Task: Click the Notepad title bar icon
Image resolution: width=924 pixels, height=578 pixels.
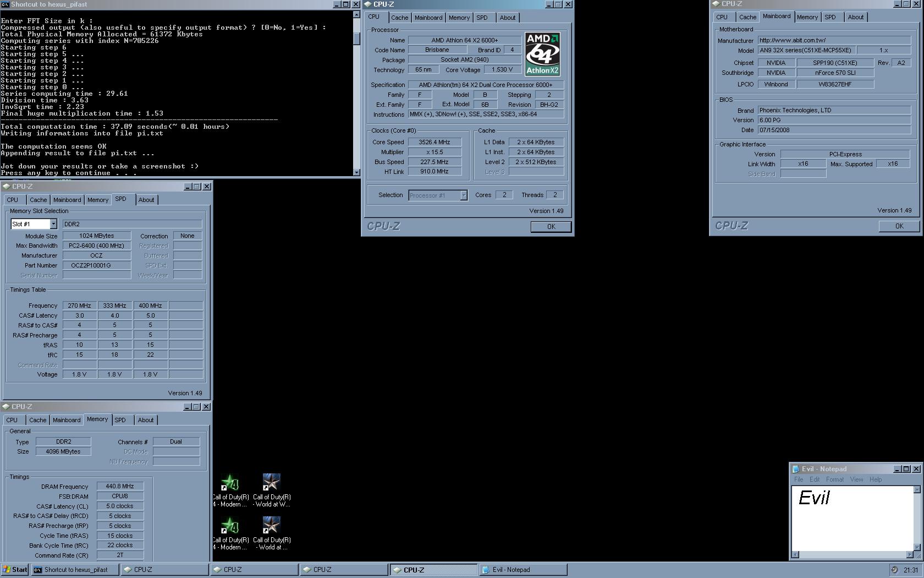Action: point(795,469)
